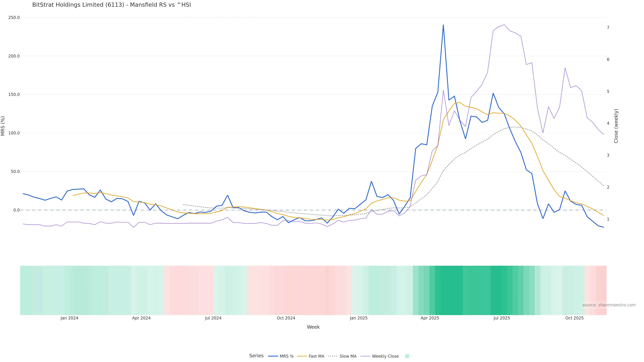Select the "Week" x-axis title
The image size is (644, 362).
[x=313, y=327]
